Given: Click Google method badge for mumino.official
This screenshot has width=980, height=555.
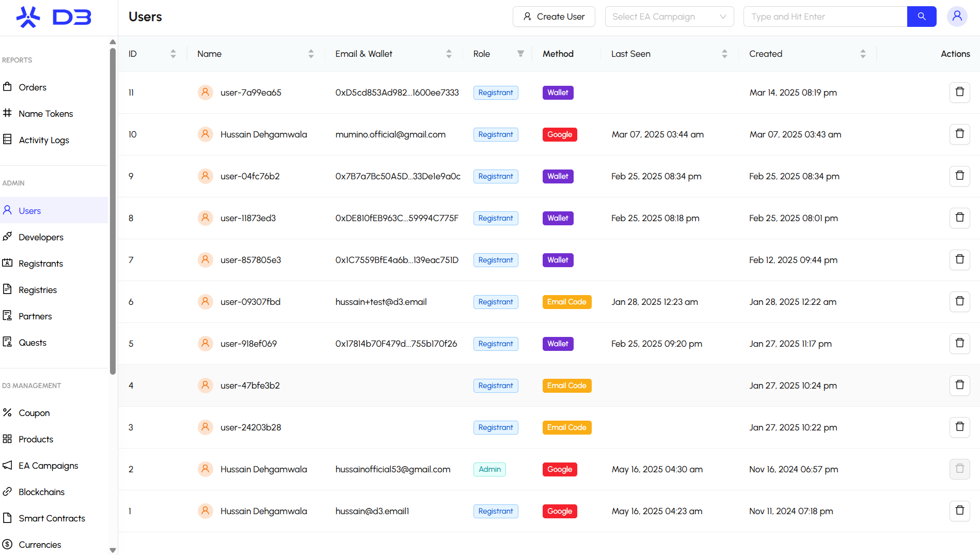Looking at the screenshot, I should (x=560, y=134).
